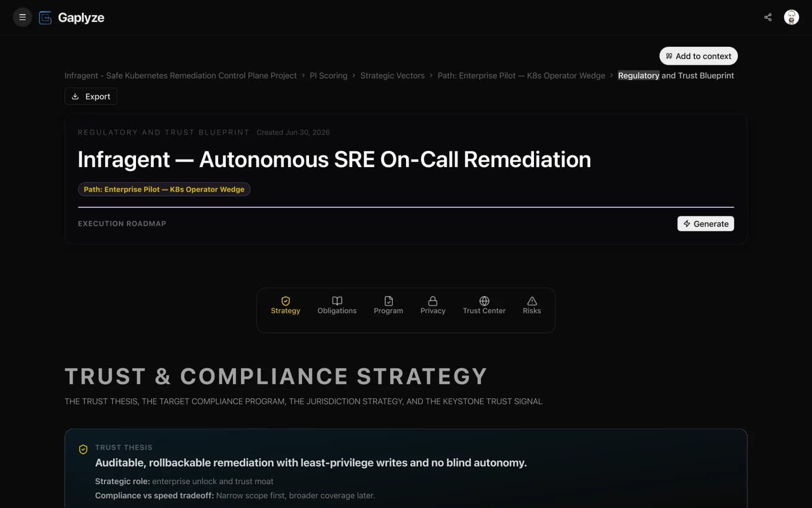Click the Trust Thesis statement text
This screenshot has width=812, height=508.
(311, 463)
